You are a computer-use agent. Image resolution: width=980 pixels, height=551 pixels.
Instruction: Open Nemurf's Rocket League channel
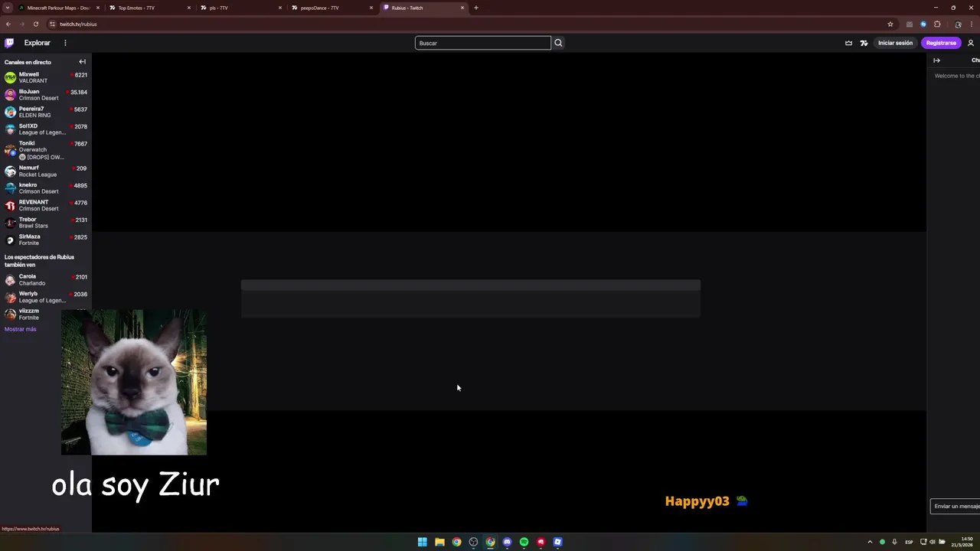[x=46, y=171]
